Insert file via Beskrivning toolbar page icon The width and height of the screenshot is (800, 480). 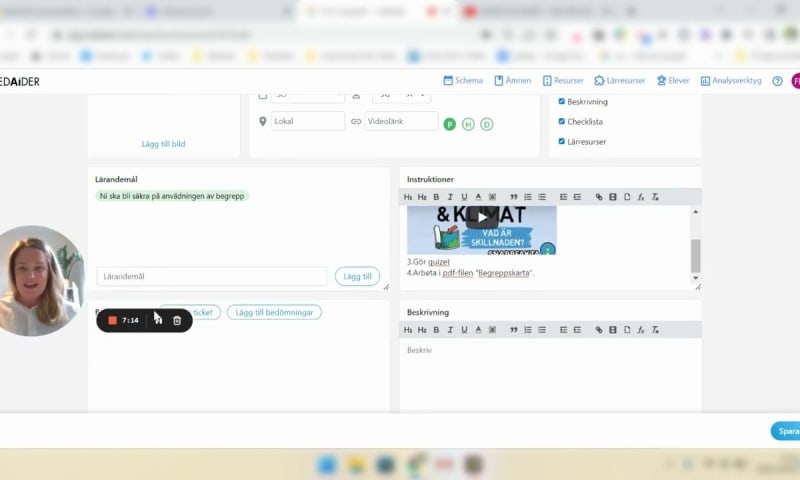(x=627, y=330)
